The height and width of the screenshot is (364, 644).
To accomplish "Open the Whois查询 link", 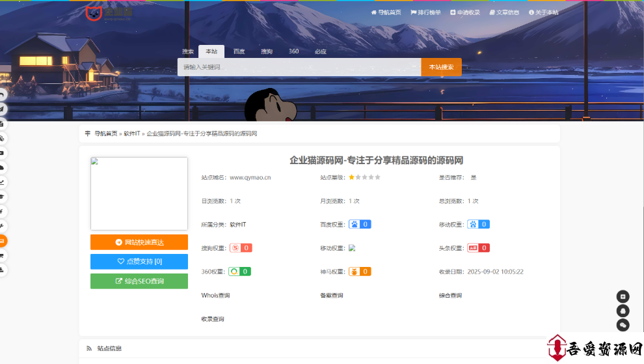I will [x=215, y=296].
